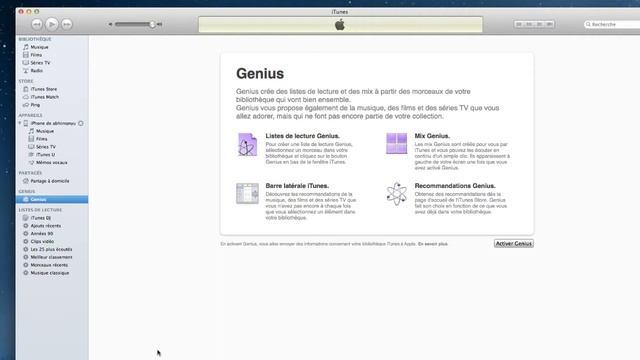Click the next track fast-forward button
640x360 pixels.
tap(67, 24)
